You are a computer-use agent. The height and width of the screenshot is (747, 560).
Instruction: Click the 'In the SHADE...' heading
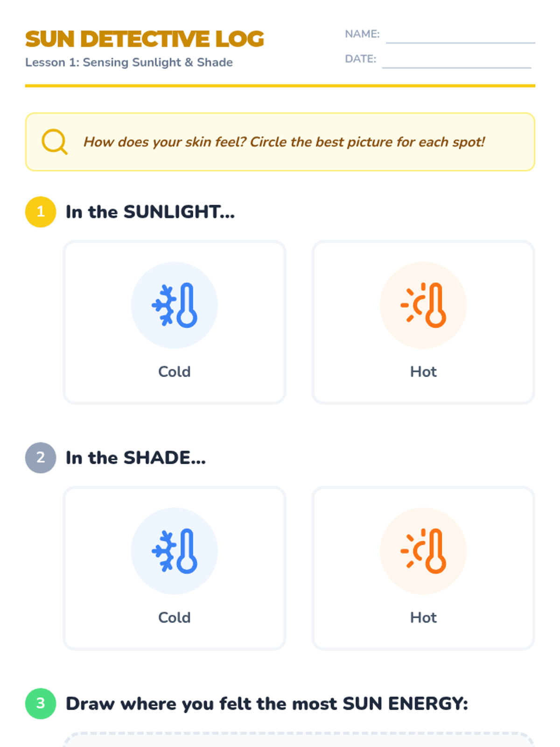point(135,458)
